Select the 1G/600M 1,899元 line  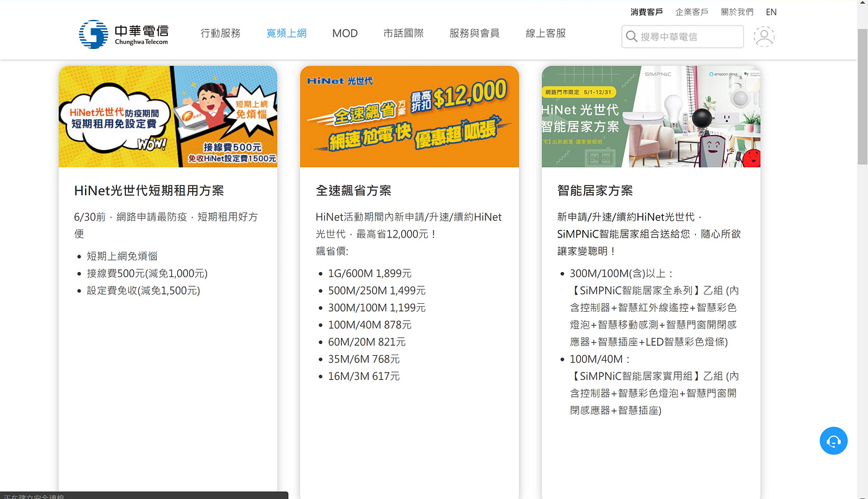(x=370, y=273)
